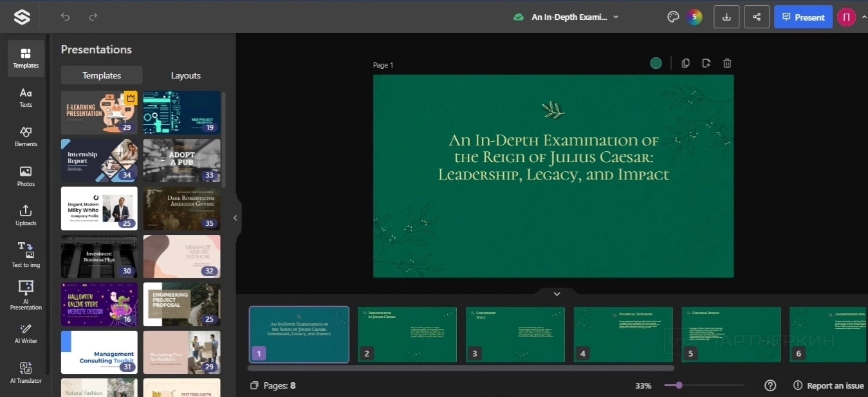The height and width of the screenshot is (397, 868).
Task: Collapse the Presentations side panel
Action: 235,218
